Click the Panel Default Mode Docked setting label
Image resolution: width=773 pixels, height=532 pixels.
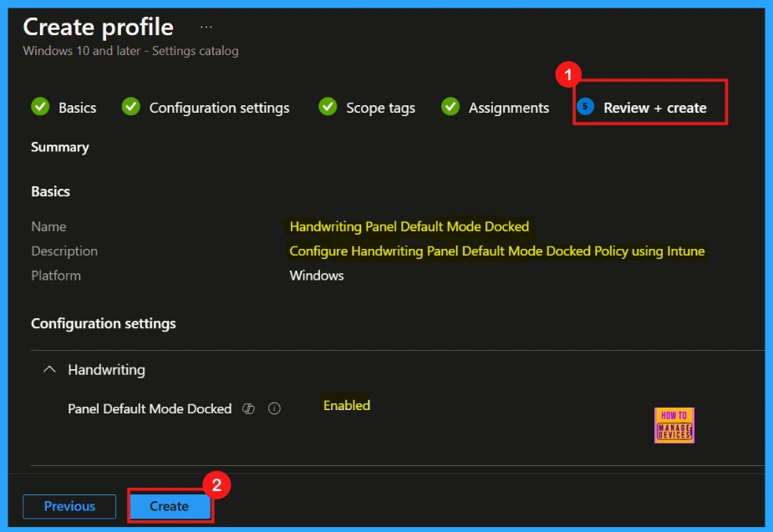[x=150, y=409]
